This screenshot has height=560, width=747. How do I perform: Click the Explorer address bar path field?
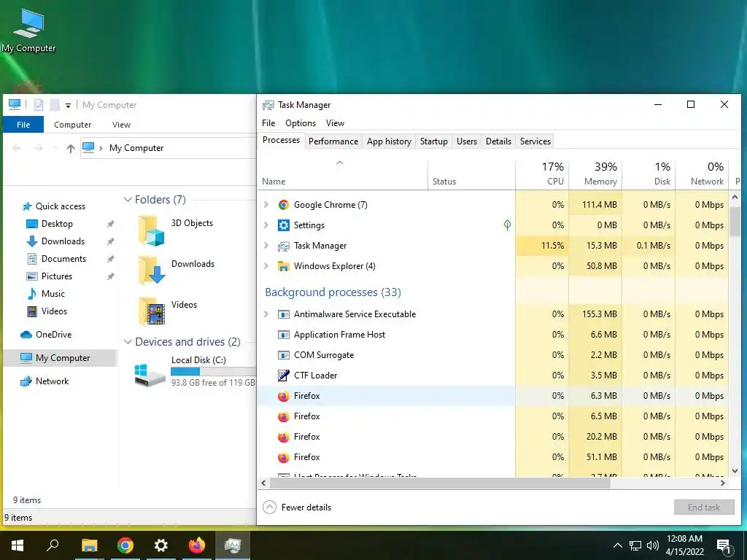[169, 148]
